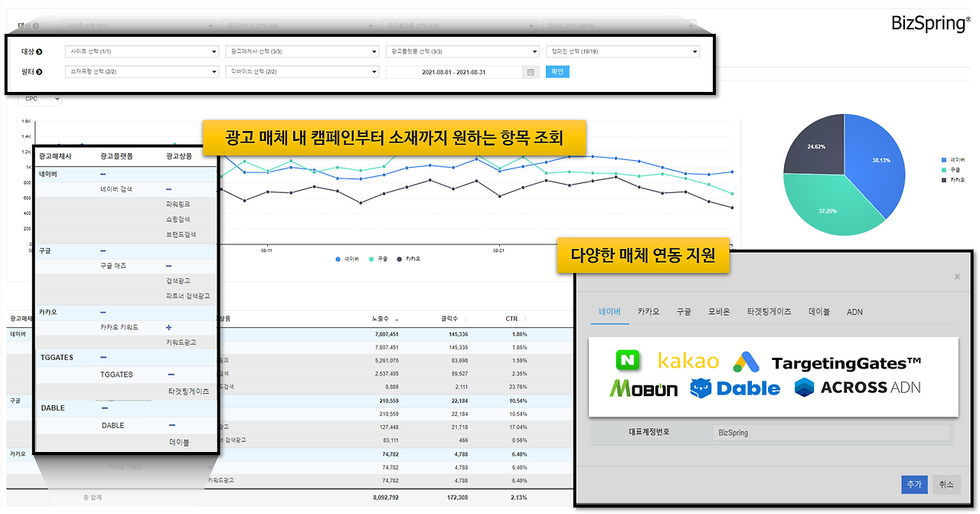Click the 추가 button in dialog
Image resolution: width=980 pixels, height=514 pixels.
tap(914, 485)
